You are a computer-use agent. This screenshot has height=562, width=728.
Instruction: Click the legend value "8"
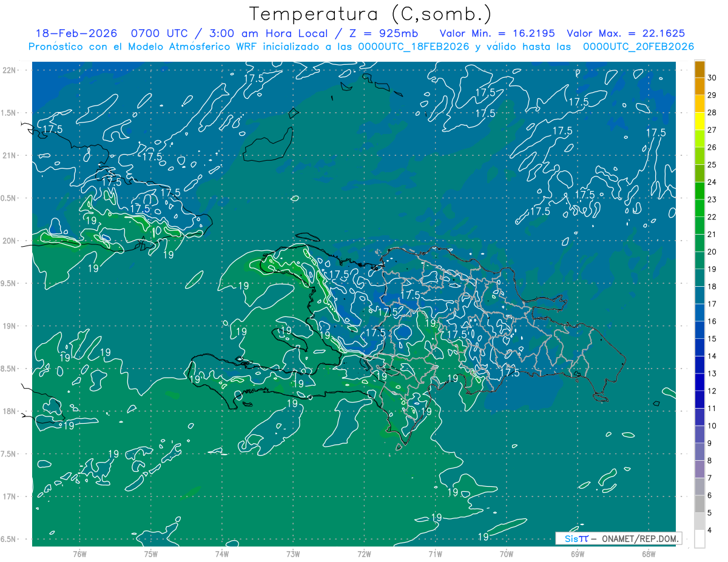coord(710,461)
